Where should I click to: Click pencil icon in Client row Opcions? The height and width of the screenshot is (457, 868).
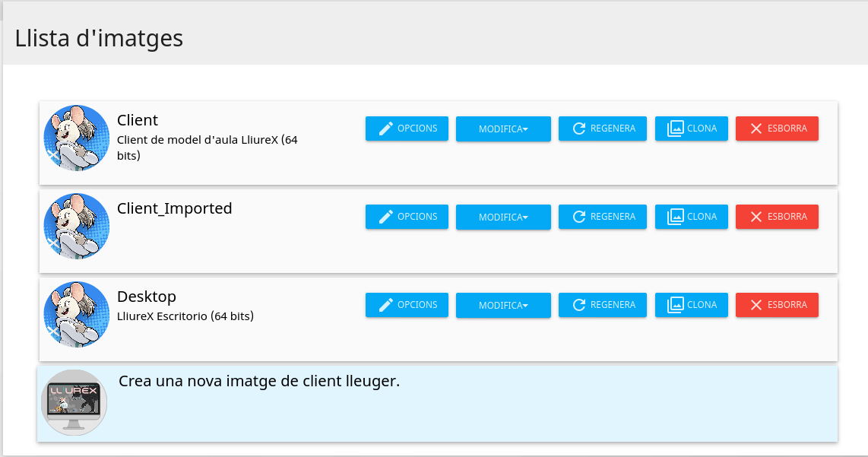[386, 129]
